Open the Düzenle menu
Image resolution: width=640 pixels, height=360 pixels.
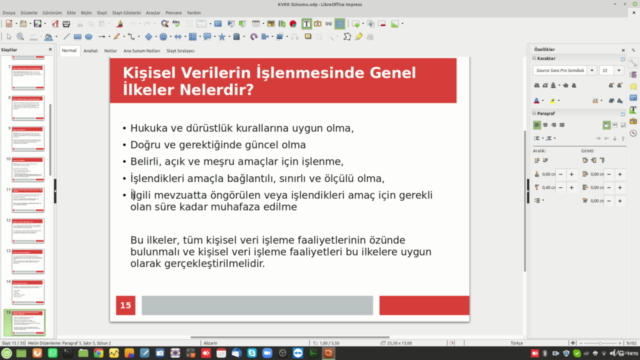click(29, 13)
